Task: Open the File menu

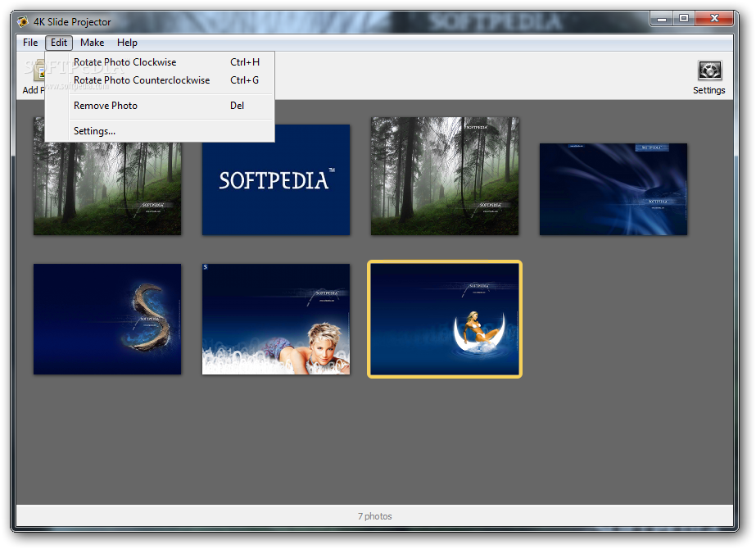Action: (x=30, y=43)
